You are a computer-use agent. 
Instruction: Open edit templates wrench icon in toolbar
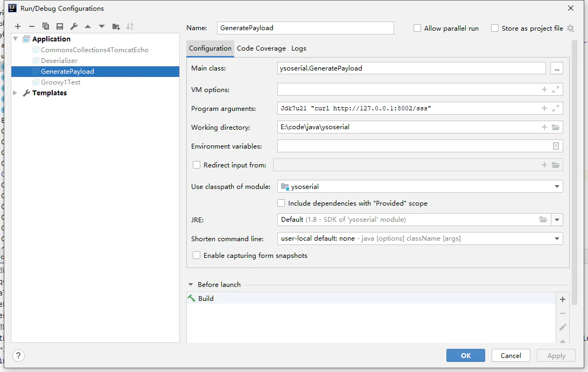(x=74, y=26)
